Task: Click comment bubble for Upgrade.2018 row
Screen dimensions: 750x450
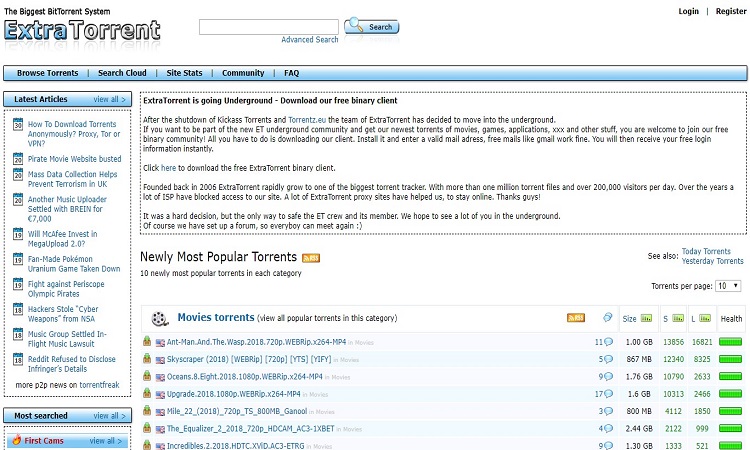Action: click(x=608, y=394)
